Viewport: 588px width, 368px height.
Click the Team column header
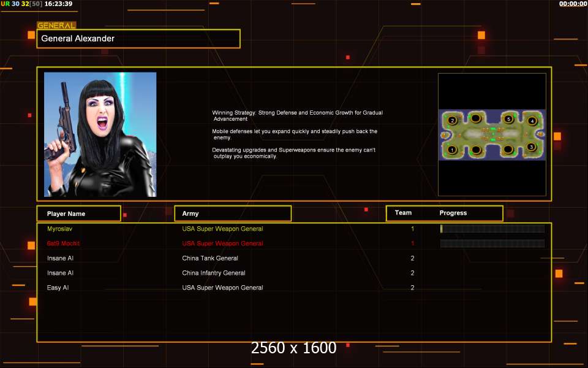point(403,213)
